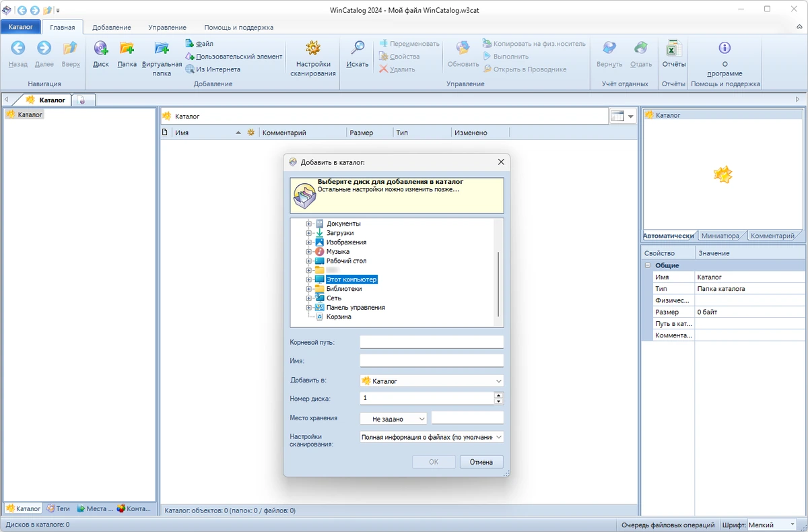Screen dimensions: 808x532
Task: Select Корзина in the dialog tree
Action: point(339,317)
